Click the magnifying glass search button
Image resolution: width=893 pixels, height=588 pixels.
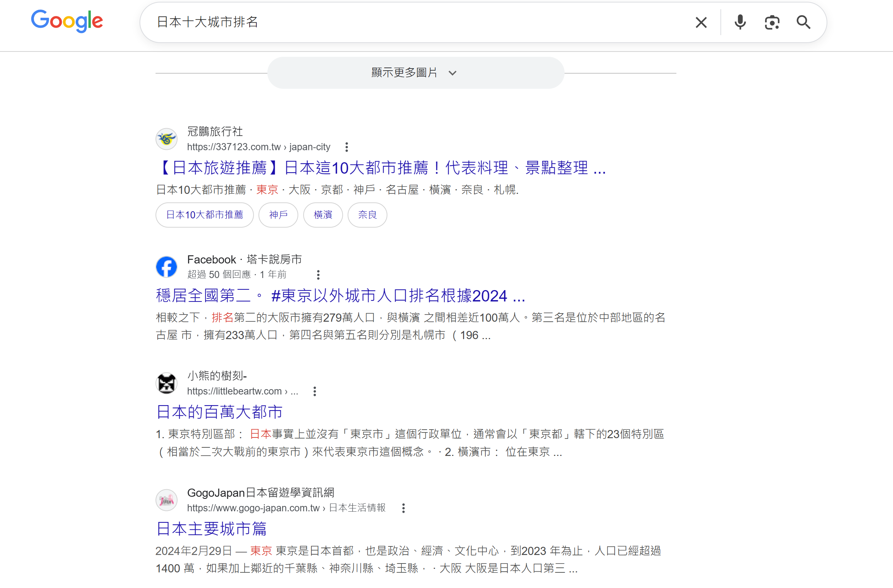803,22
